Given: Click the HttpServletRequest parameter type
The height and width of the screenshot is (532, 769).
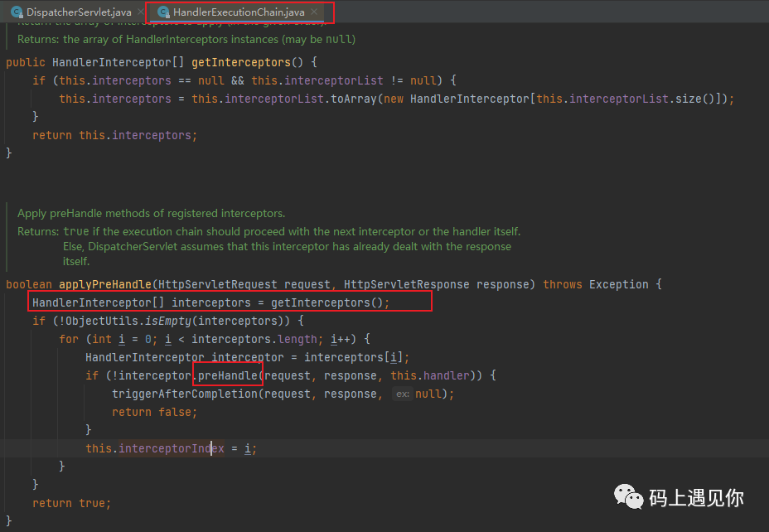Looking at the screenshot, I should tap(218, 284).
